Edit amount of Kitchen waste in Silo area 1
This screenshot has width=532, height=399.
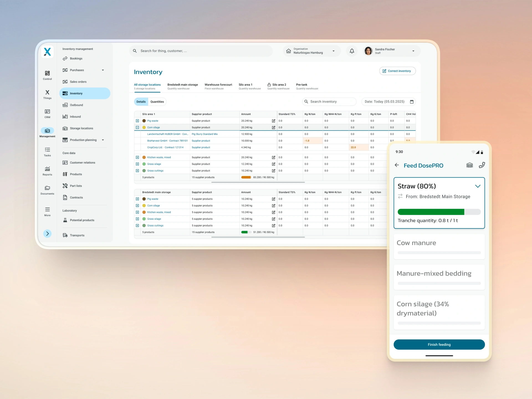click(273, 157)
